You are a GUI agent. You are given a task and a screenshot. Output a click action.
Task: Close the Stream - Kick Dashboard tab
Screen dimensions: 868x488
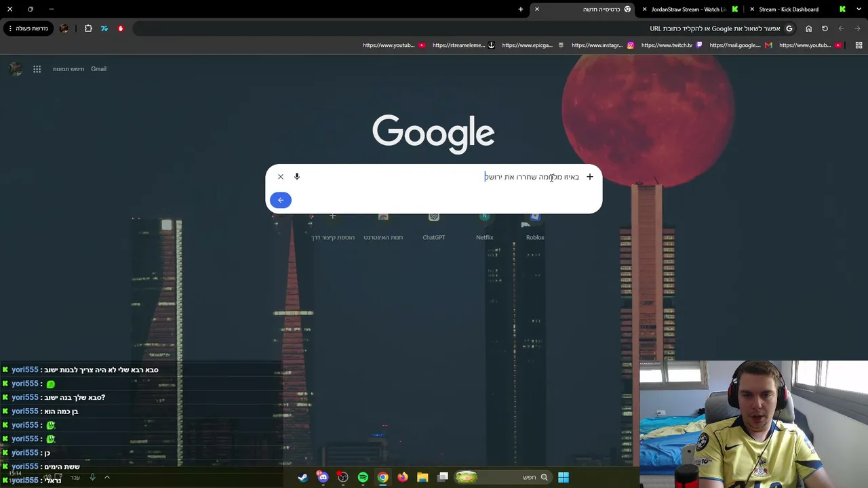[752, 9]
